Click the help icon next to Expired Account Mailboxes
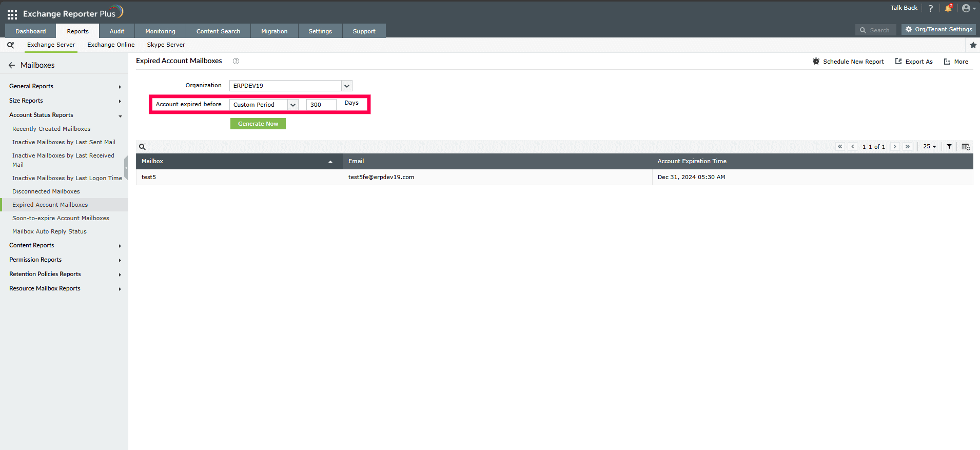The width and height of the screenshot is (980, 450). 236,61
